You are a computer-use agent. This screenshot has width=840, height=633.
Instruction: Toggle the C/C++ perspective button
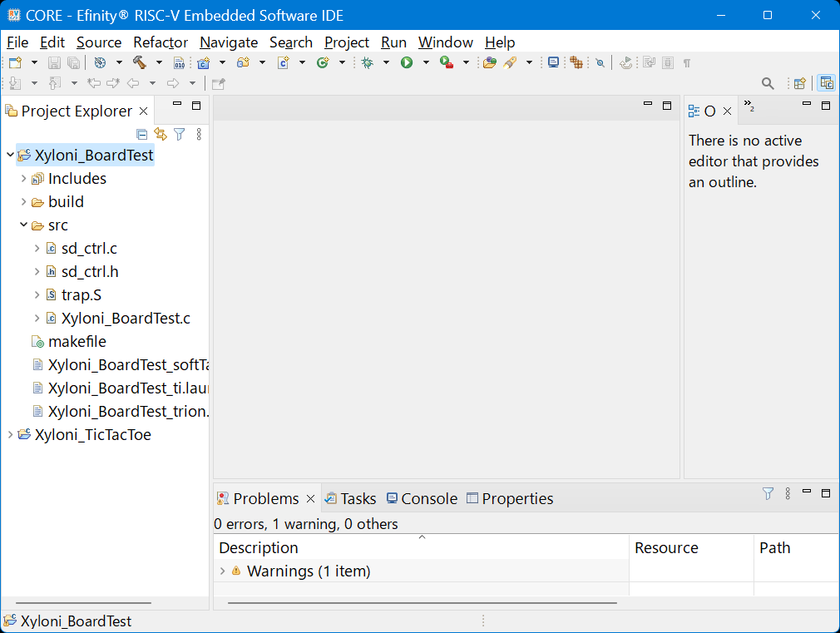(826, 83)
